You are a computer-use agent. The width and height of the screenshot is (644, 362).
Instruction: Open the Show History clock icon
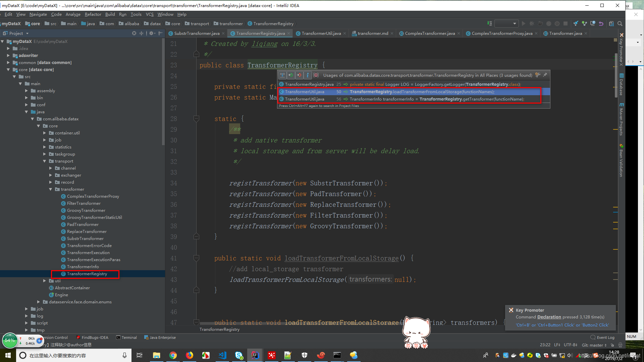(x=593, y=23)
